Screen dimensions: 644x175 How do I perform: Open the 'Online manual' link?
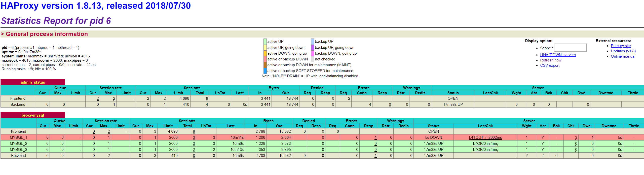pyautogui.click(x=623, y=56)
